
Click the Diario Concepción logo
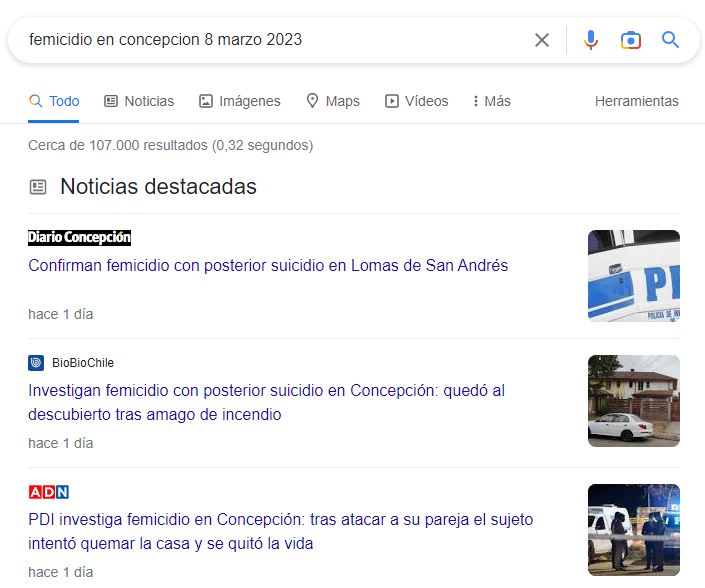(x=79, y=237)
